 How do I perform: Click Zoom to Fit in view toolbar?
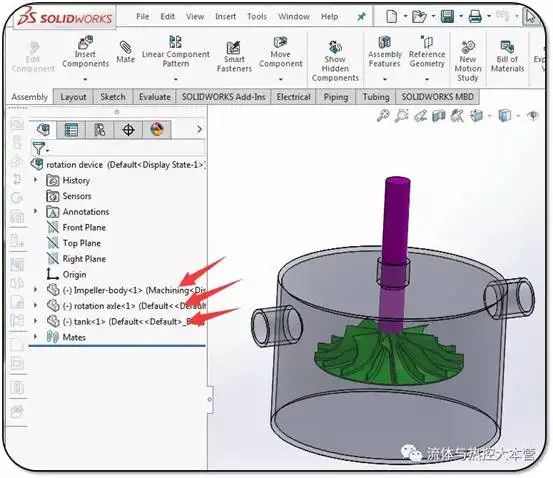383,115
